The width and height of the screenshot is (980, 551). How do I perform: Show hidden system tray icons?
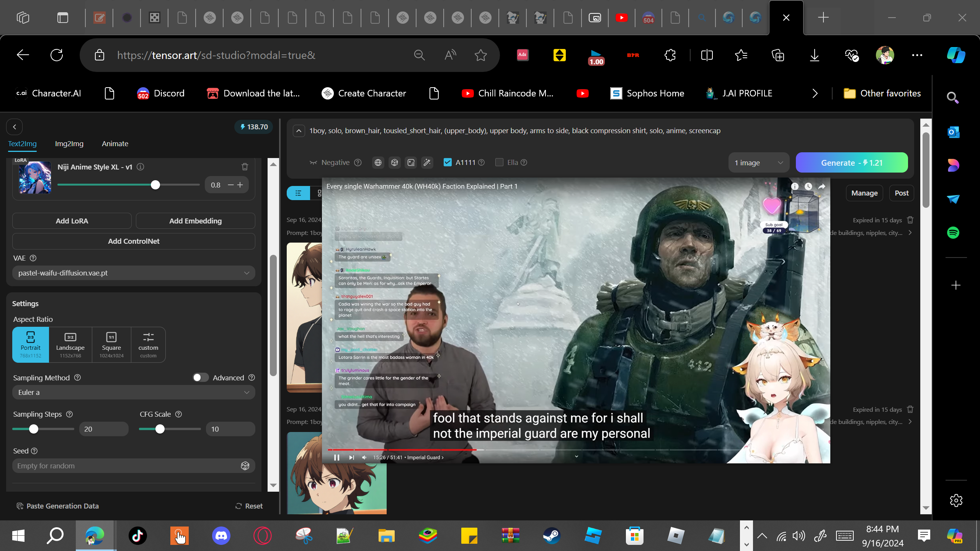[x=762, y=536]
